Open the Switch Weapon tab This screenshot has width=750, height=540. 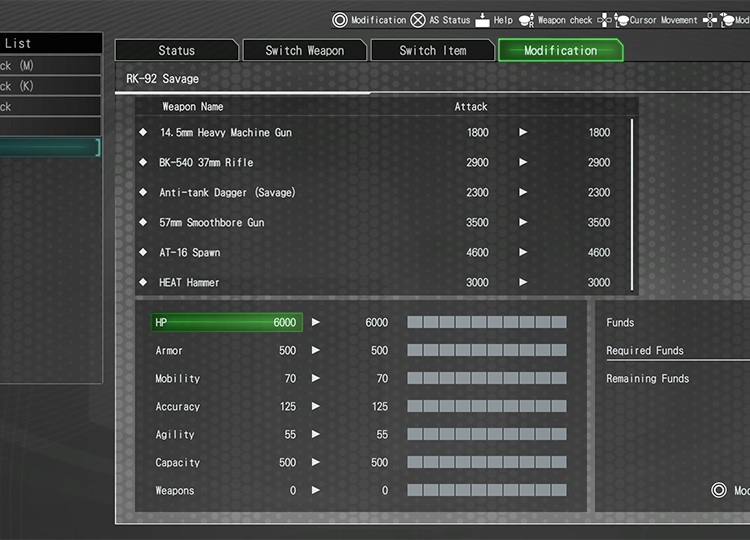coord(304,50)
